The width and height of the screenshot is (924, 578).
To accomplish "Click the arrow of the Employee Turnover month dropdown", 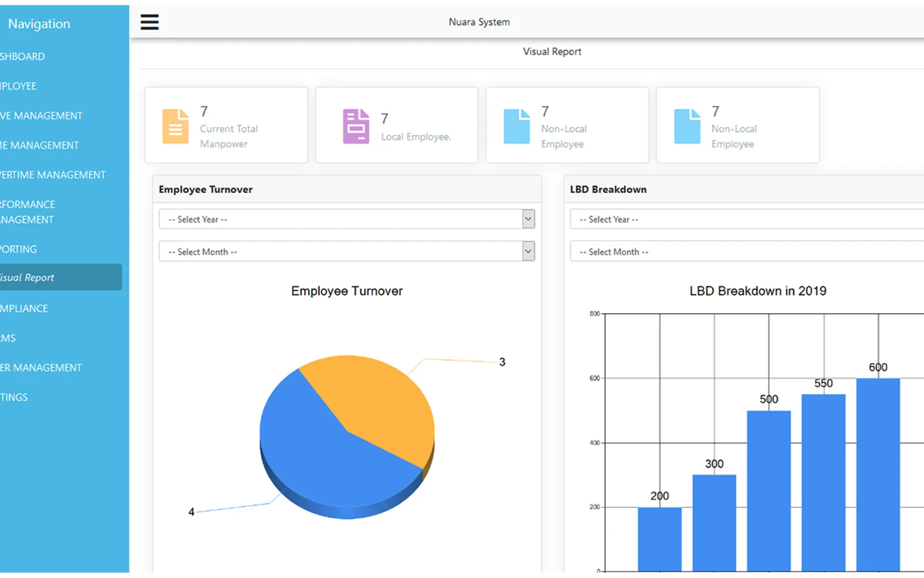I will tap(528, 251).
